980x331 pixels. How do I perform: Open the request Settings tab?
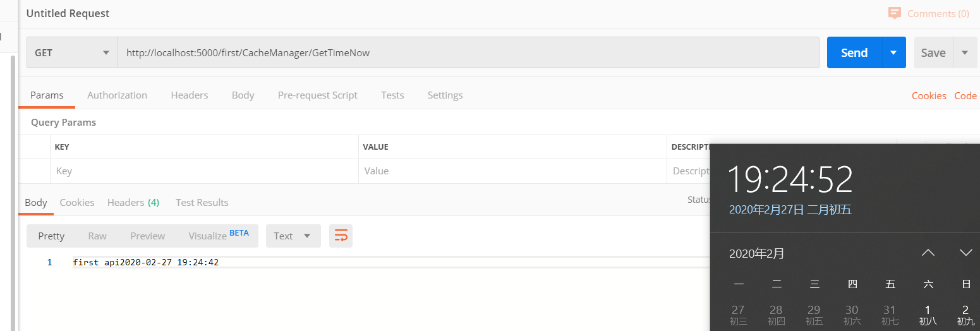tap(445, 95)
